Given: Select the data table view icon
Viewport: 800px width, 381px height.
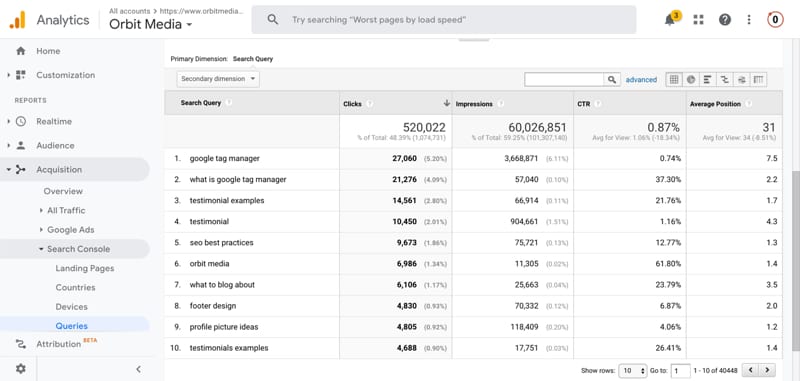Looking at the screenshot, I should (674, 80).
